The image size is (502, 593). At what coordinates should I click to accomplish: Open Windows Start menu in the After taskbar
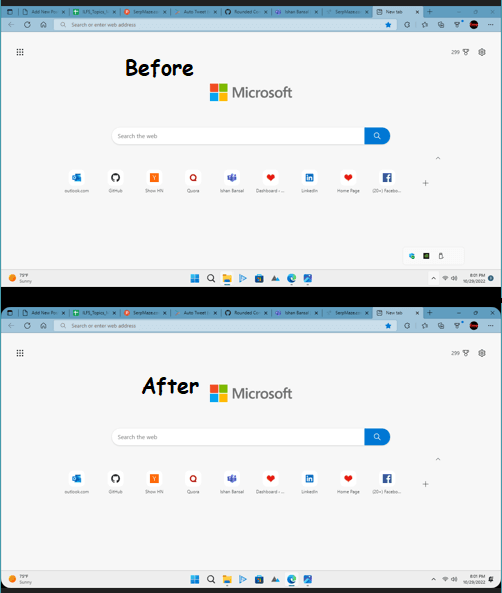(195, 579)
